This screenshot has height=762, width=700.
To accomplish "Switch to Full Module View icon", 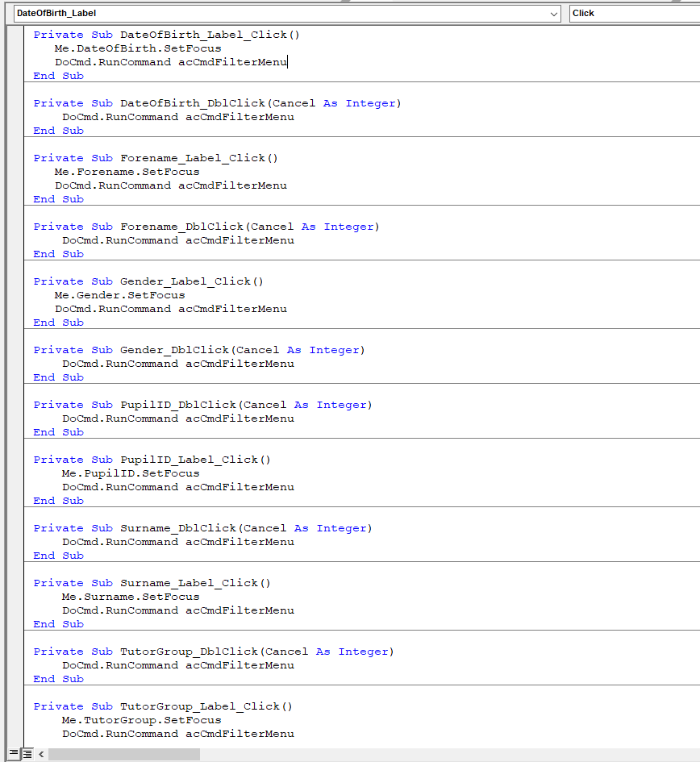I will 27,753.
